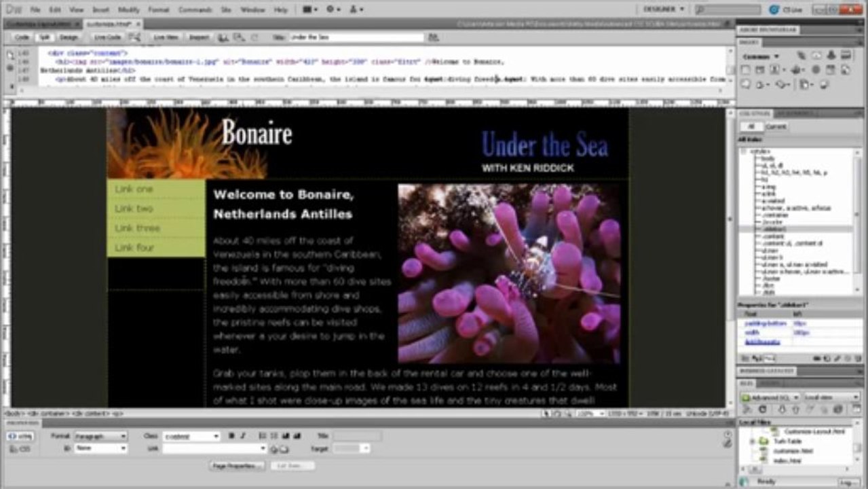Open the Class dropdown in Properties
This screenshot has width=868, height=489.
click(191, 436)
